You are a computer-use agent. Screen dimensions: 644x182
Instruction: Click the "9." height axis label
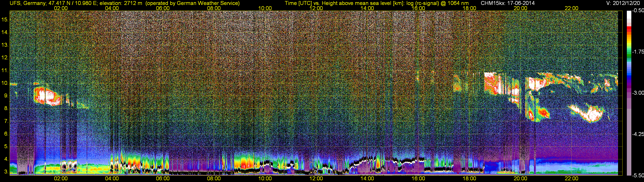(6, 96)
